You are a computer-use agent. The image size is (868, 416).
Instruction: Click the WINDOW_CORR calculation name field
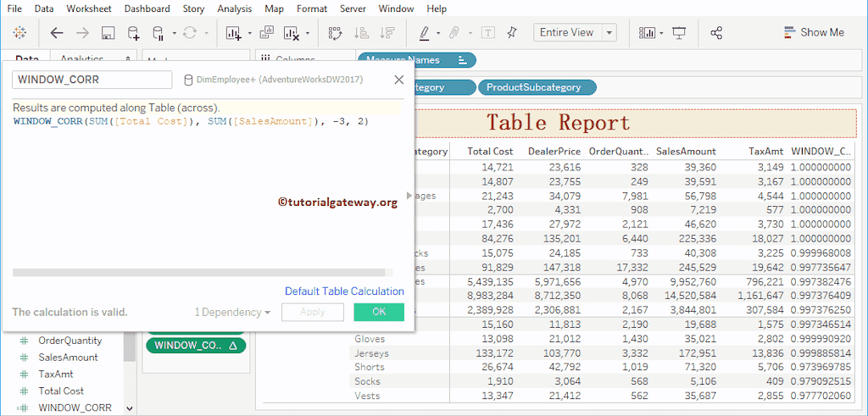click(x=92, y=80)
